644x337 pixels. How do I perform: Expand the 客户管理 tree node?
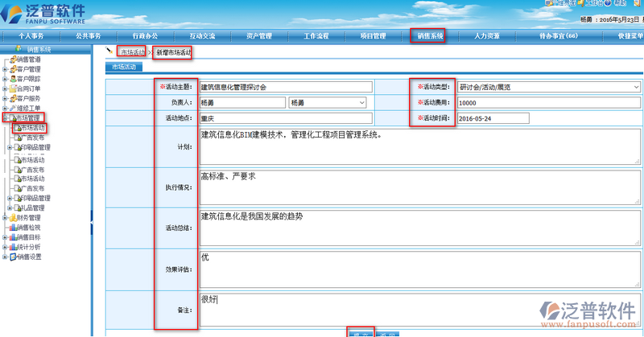click(x=5, y=69)
